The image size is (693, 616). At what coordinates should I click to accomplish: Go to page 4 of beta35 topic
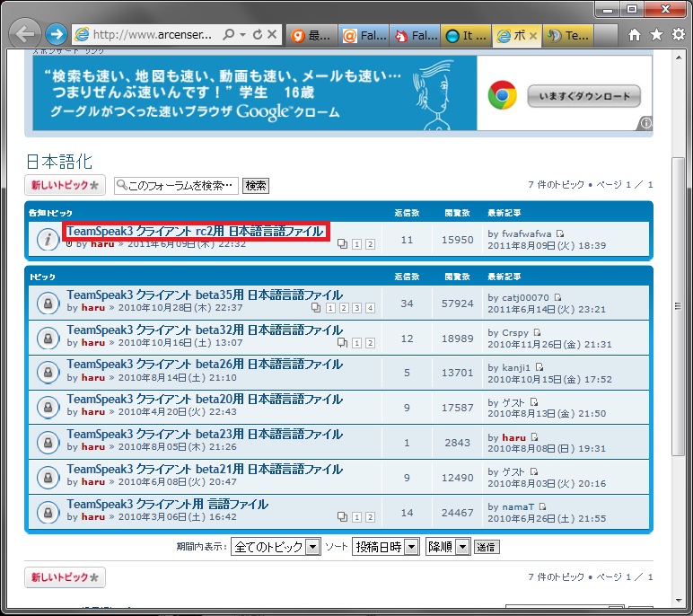pos(371,308)
